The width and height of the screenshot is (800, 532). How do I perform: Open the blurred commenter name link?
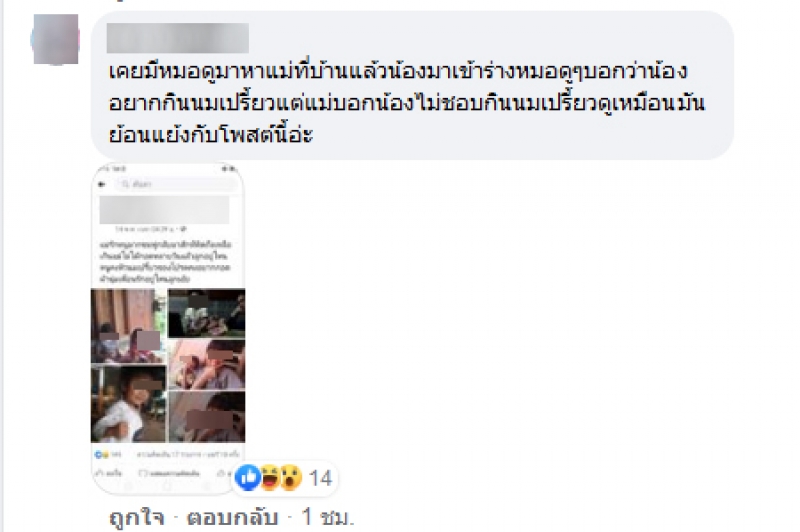pyautogui.click(x=178, y=38)
